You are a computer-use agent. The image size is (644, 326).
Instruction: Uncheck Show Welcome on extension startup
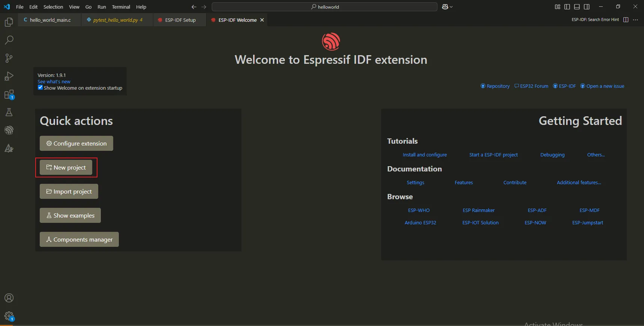coord(40,87)
